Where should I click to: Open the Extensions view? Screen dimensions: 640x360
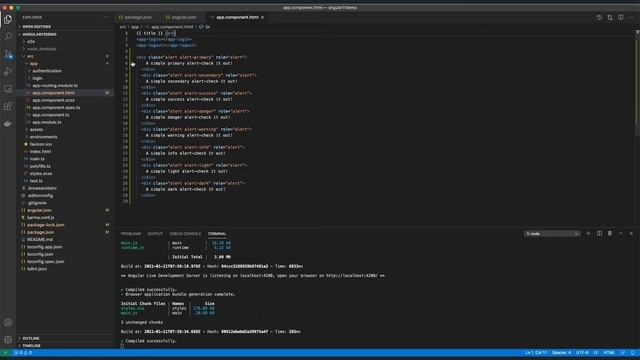pos(8,107)
